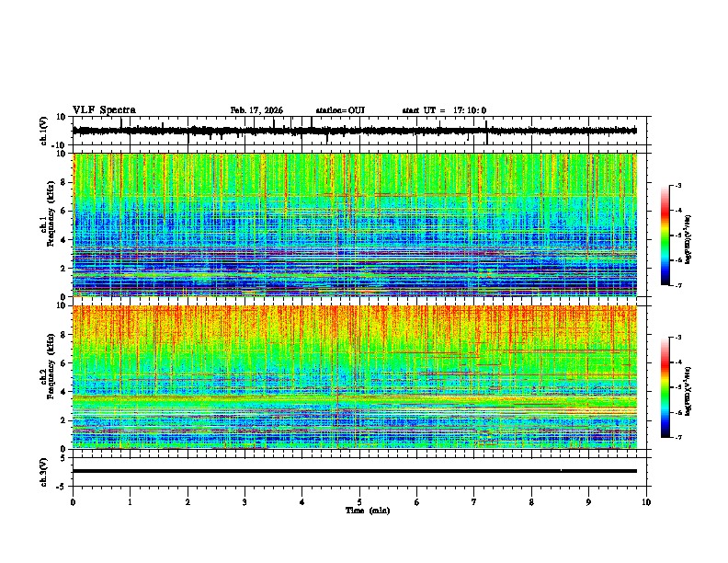728x563 pixels.
Task: Click time axis tick label 10
Action: click(646, 502)
